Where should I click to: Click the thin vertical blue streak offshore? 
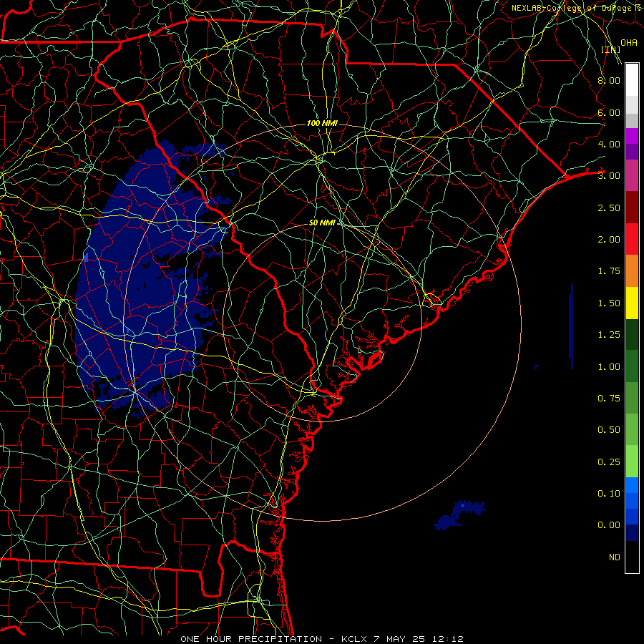click(x=571, y=326)
